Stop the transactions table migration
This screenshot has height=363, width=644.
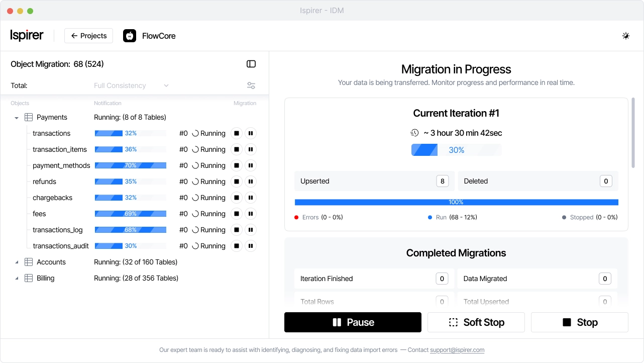(236, 133)
